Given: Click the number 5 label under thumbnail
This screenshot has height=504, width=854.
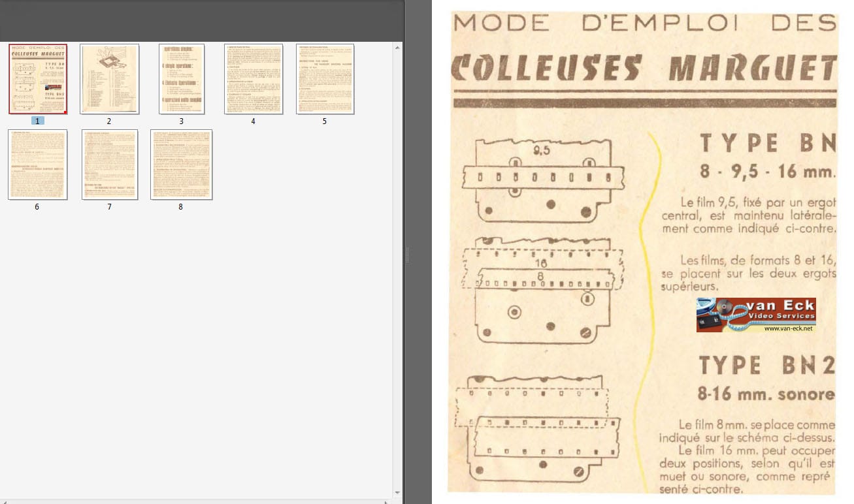Looking at the screenshot, I should [325, 121].
